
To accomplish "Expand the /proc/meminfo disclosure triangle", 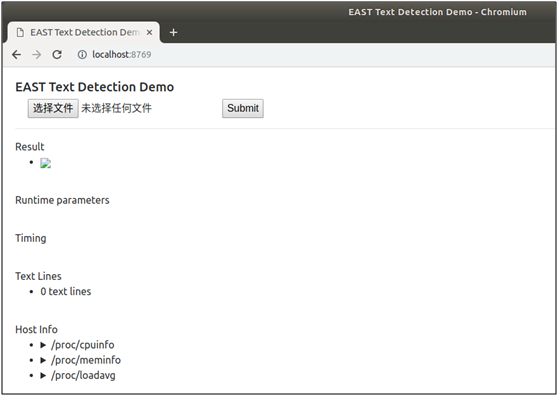I will (x=43, y=360).
